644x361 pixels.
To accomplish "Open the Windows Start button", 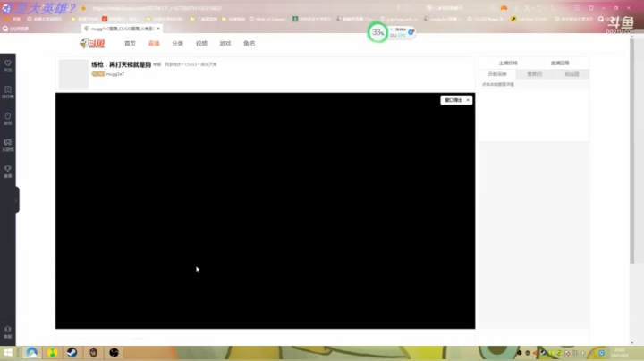I will click(x=8, y=352).
